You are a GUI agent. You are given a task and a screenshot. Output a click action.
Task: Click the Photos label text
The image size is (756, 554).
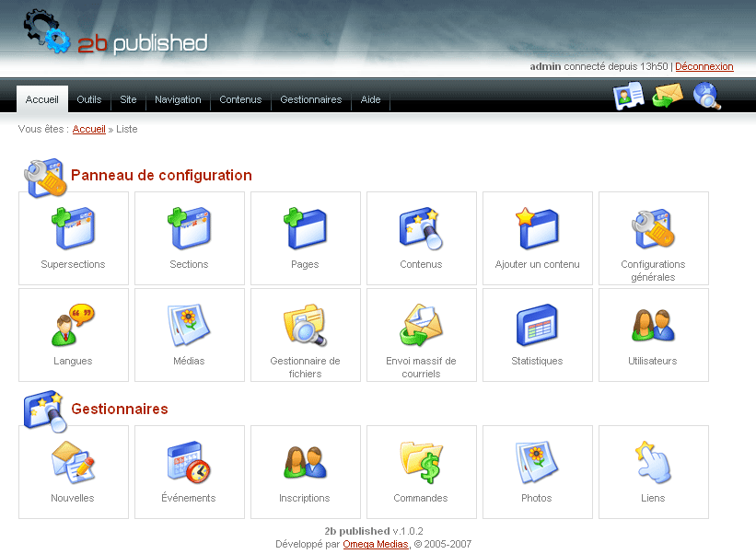click(537, 498)
